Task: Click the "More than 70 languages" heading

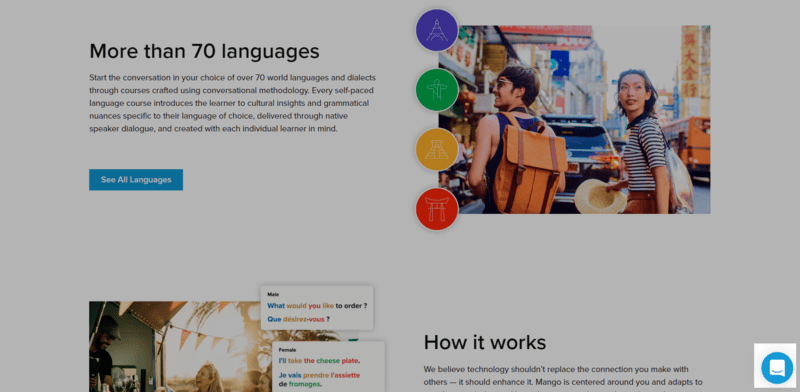Action: pos(204,51)
